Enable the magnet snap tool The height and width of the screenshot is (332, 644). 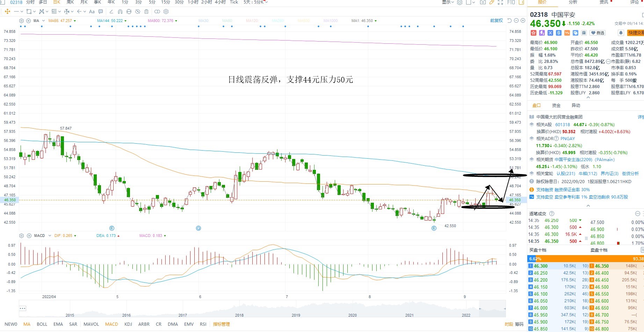point(120,12)
